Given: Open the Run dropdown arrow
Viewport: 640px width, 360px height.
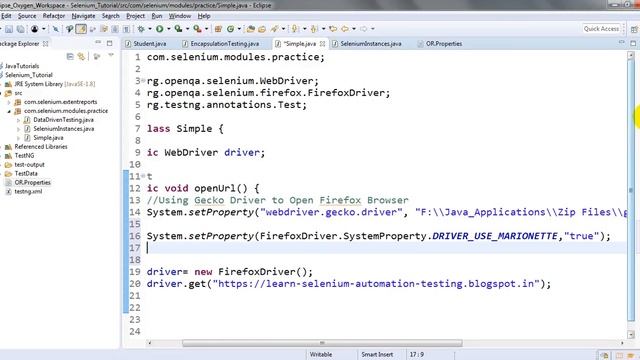Looking at the screenshot, I should point(169,29).
